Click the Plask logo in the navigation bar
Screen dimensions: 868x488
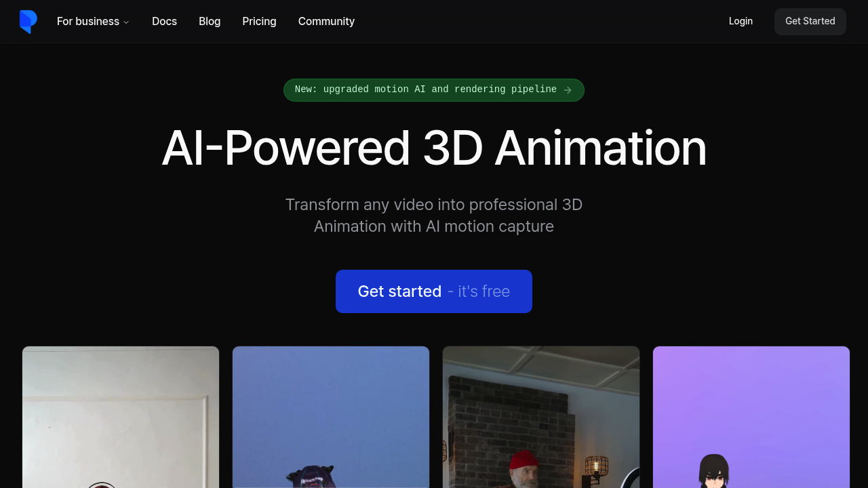pyautogui.click(x=28, y=21)
